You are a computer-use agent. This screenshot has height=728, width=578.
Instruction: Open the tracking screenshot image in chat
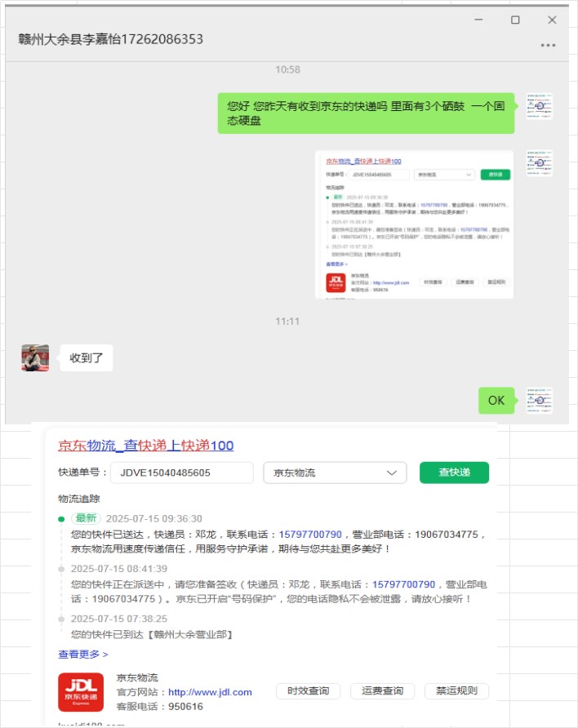click(414, 224)
